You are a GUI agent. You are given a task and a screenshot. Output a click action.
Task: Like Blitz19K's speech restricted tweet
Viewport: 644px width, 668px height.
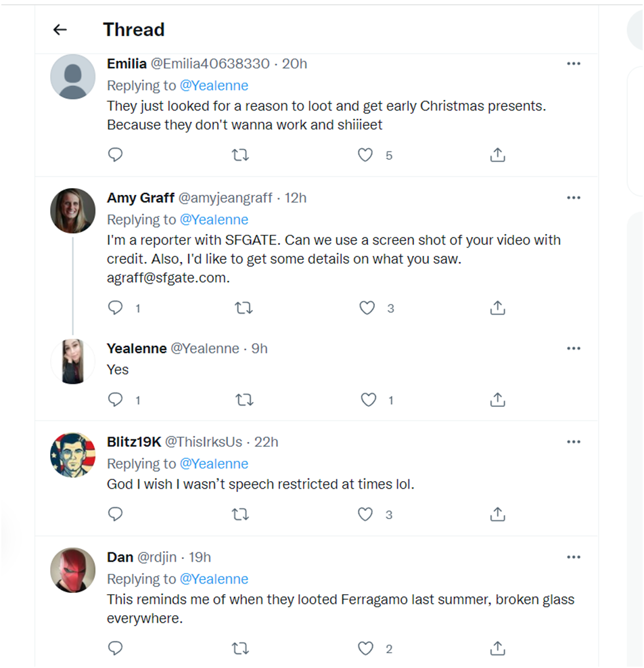tap(365, 514)
